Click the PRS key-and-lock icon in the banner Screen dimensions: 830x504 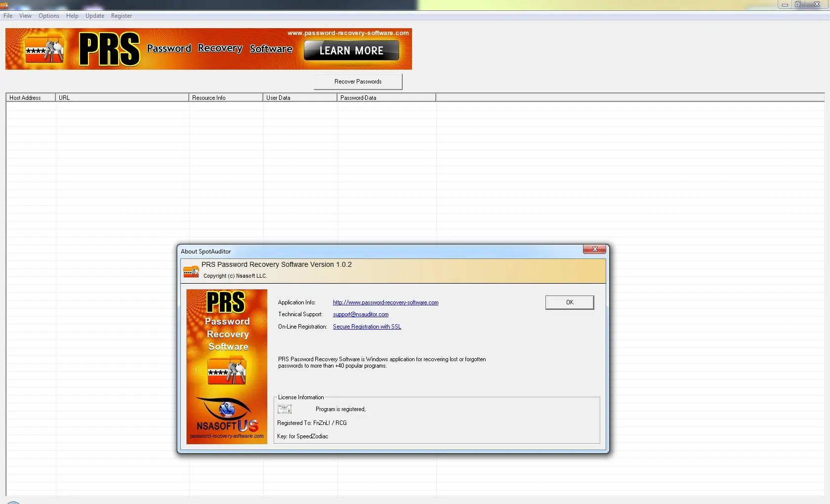tap(44, 49)
